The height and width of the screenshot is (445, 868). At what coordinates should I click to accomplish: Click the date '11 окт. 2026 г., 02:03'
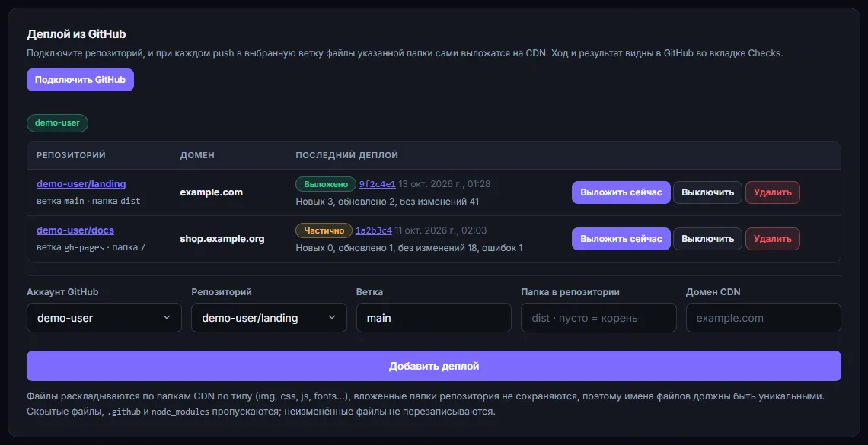click(441, 230)
